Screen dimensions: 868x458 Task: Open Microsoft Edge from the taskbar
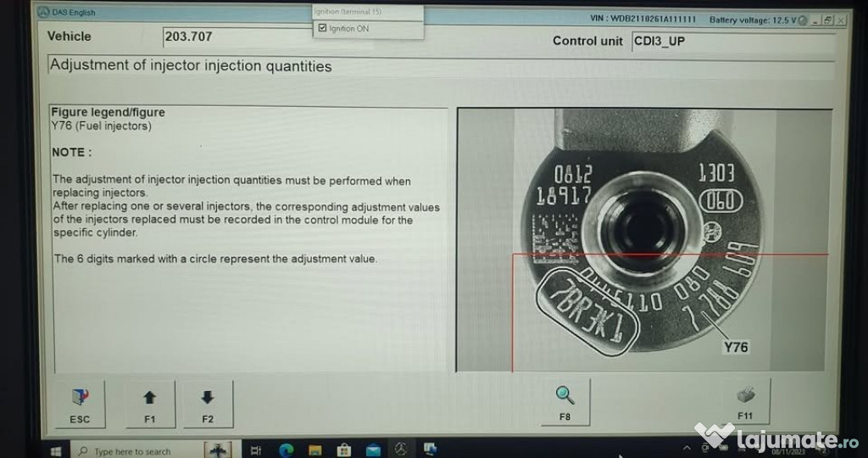tap(286, 450)
